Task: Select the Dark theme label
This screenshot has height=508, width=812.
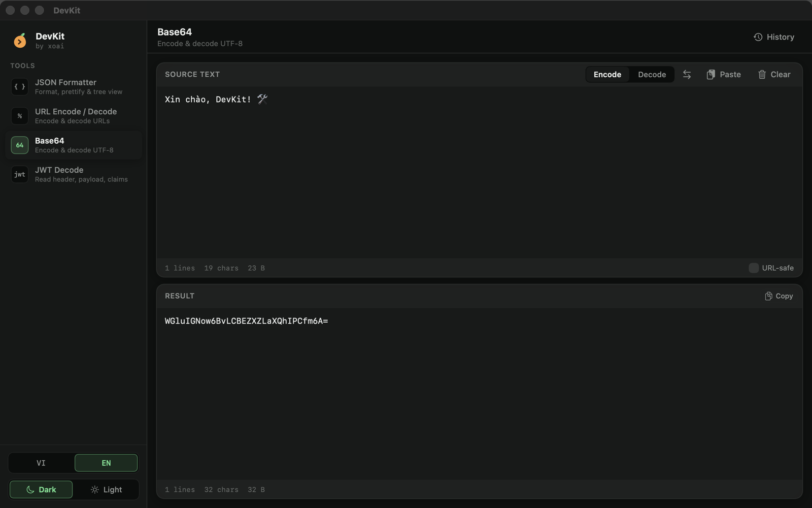Action: click(x=47, y=490)
